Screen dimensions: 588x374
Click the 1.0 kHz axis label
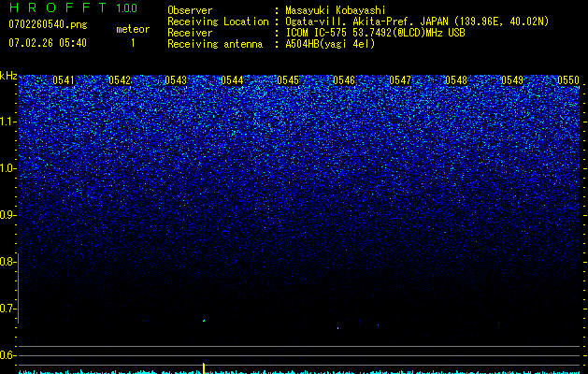tap(7, 168)
